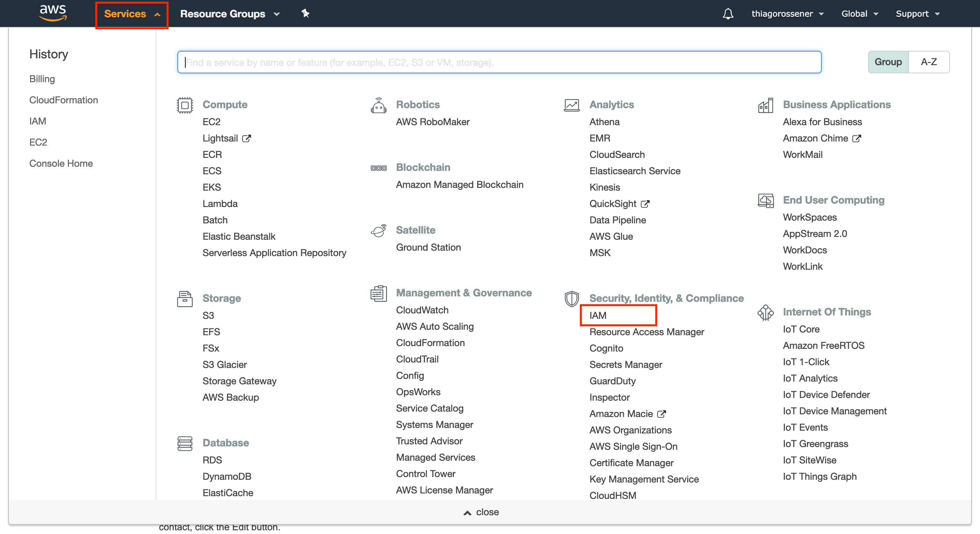Click the pin shortcut icon in navbar
The height and width of the screenshot is (534, 980).
[305, 14]
